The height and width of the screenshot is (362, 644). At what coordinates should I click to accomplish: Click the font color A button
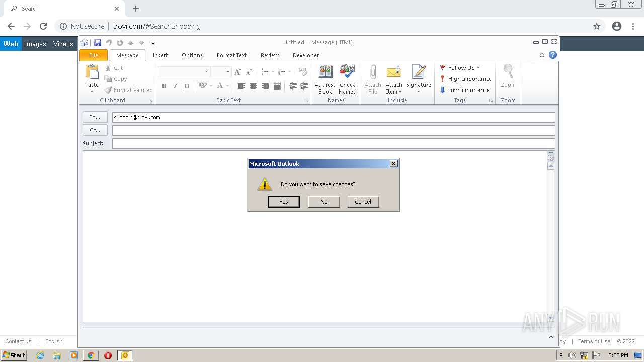(220, 86)
